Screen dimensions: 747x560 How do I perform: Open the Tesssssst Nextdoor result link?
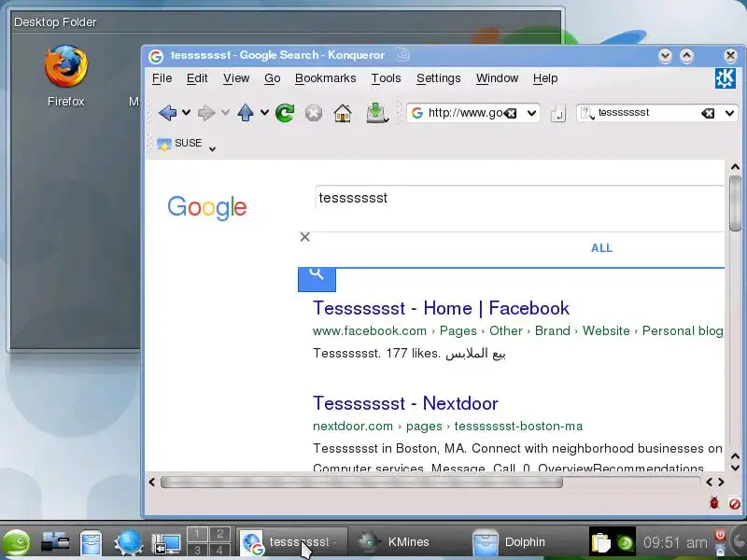(405, 403)
